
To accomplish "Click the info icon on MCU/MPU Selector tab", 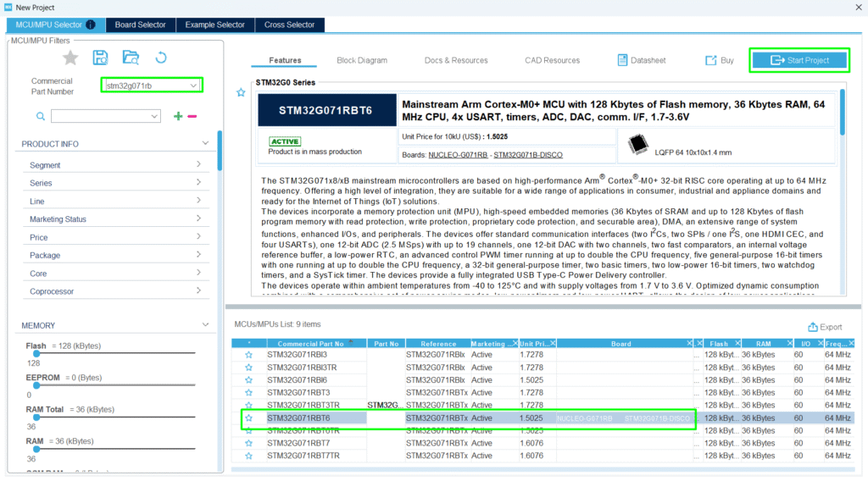I will [91, 25].
